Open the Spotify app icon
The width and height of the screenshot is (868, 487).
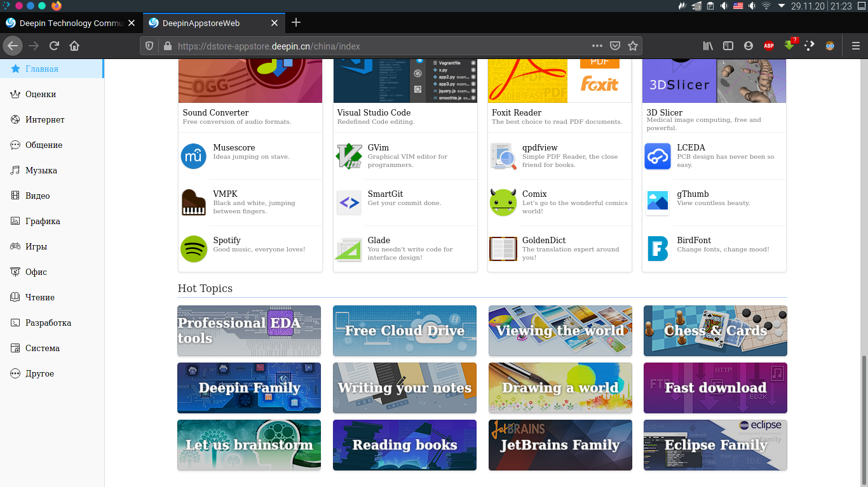pyautogui.click(x=194, y=249)
